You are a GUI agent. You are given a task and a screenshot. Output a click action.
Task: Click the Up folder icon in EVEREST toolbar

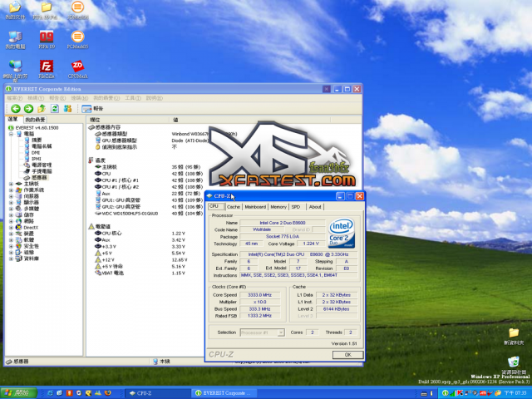tap(42, 109)
